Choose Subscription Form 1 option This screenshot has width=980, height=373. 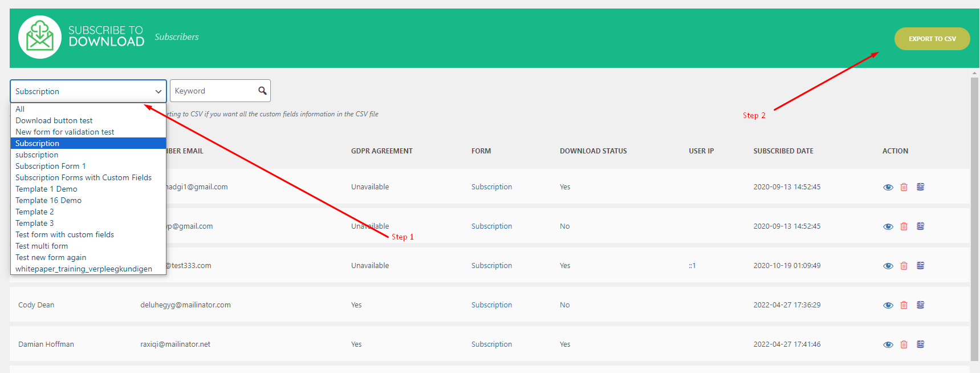pyautogui.click(x=88, y=166)
